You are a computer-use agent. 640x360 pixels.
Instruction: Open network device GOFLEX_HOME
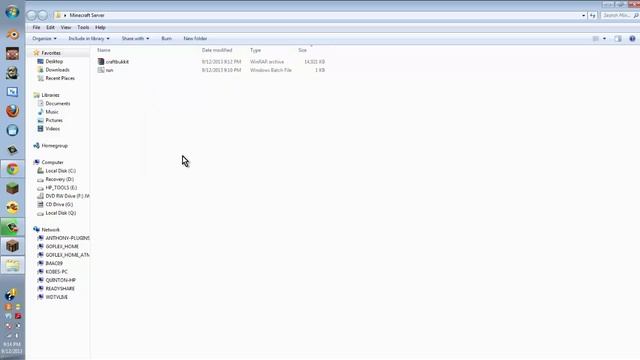tap(62, 247)
